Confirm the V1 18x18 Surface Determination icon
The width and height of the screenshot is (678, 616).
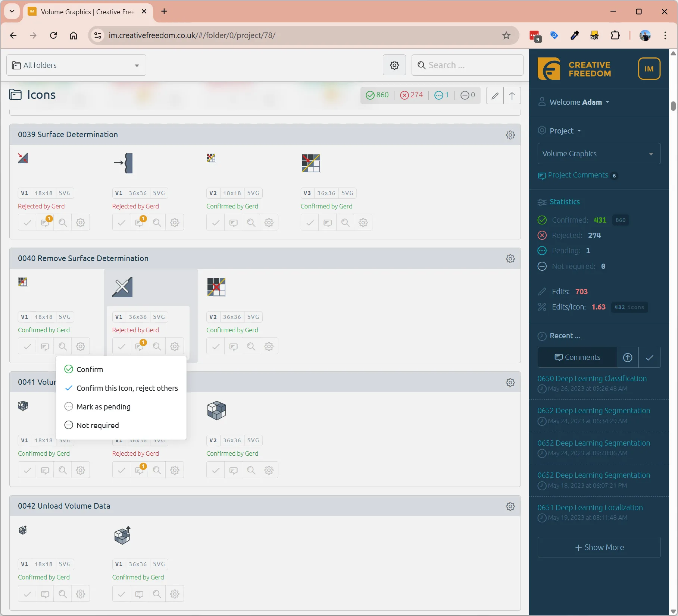pos(27,222)
